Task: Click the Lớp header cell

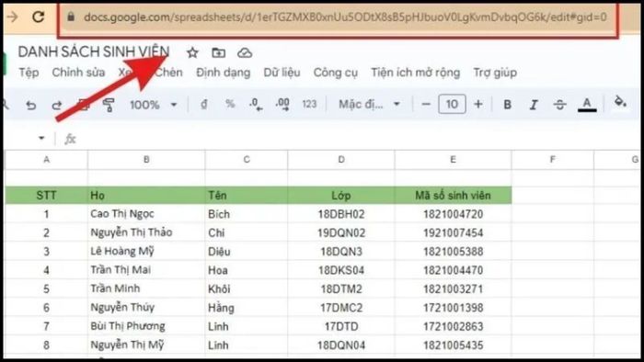Action: pos(341,195)
